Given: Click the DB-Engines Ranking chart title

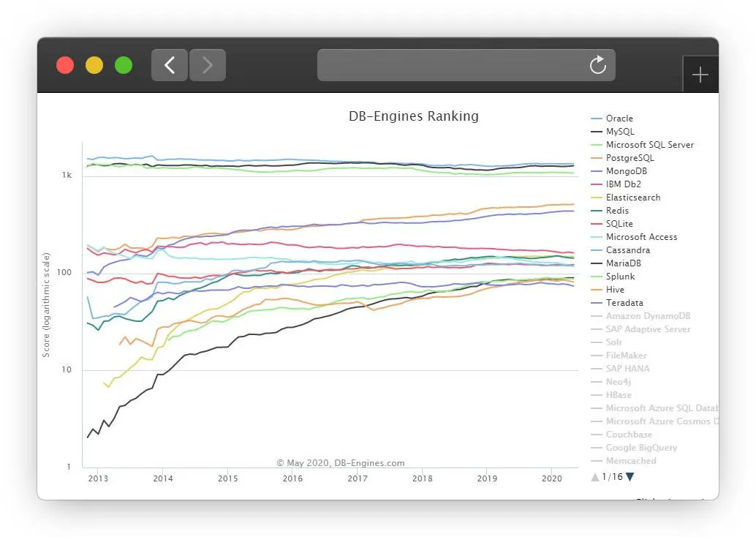Looking at the screenshot, I should (414, 116).
